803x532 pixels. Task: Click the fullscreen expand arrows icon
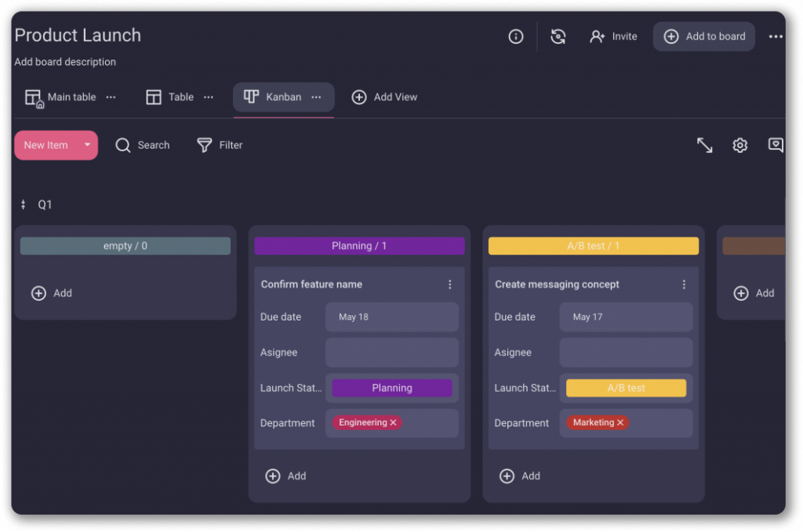[x=704, y=145]
